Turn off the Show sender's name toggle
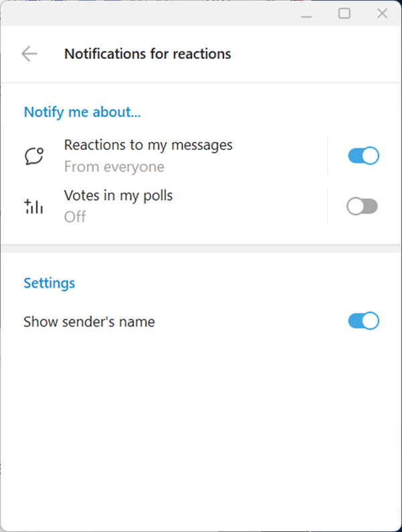Image resolution: width=402 pixels, height=532 pixels. click(x=363, y=321)
